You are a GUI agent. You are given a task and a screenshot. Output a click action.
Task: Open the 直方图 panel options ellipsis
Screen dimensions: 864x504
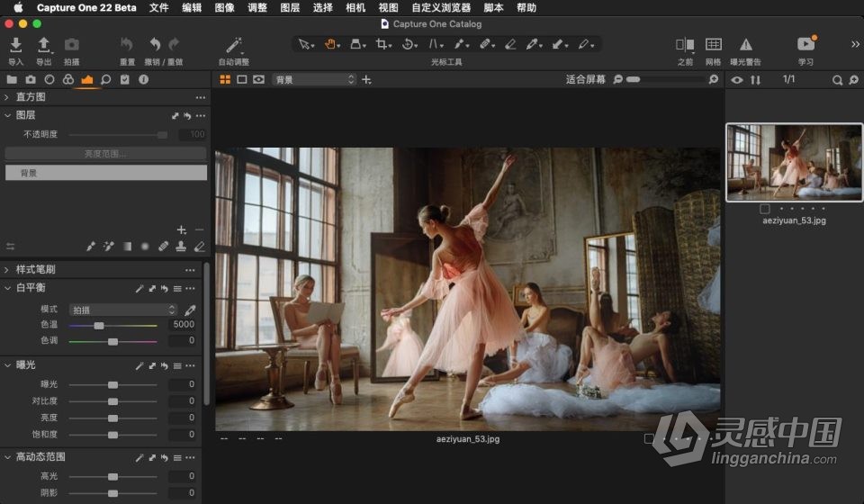[200, 97]
